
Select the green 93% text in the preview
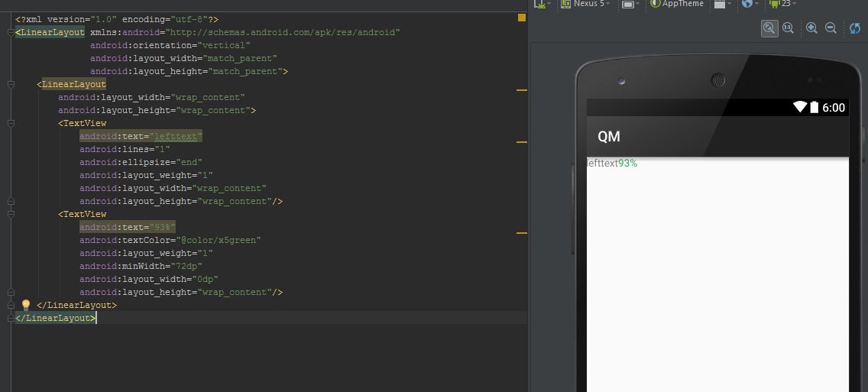click(x=628, y=164)
